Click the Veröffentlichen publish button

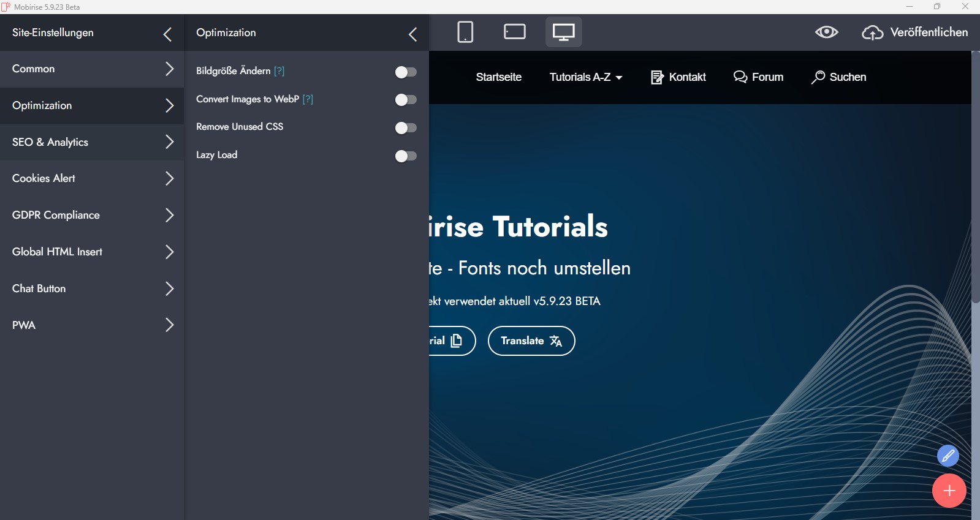coord(915,32)
